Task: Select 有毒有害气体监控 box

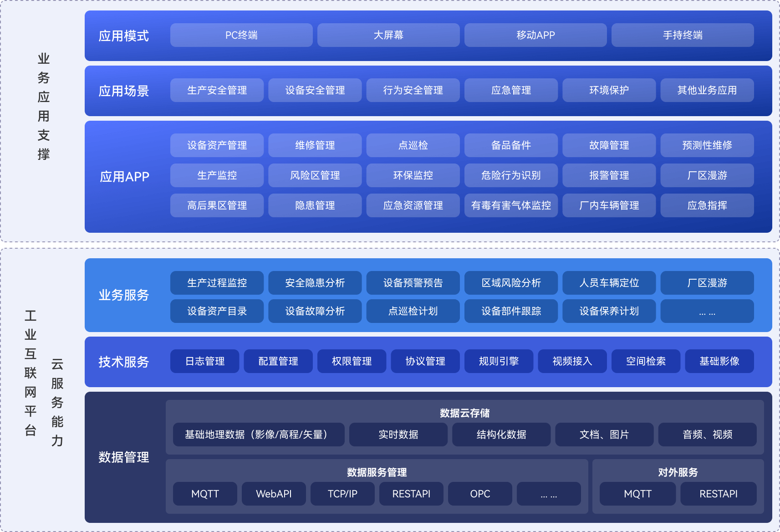Action: 511,205
